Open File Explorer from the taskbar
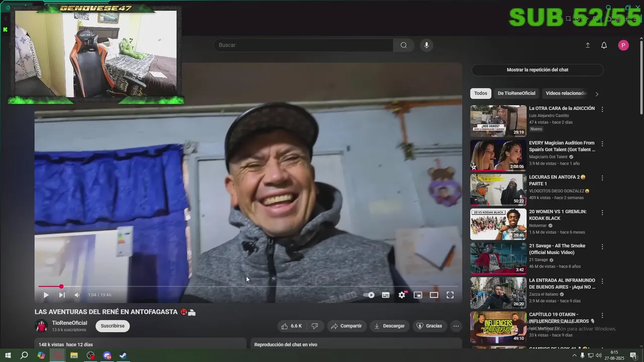The height and width of the screenshot is (362, 644). click(74, 355)
